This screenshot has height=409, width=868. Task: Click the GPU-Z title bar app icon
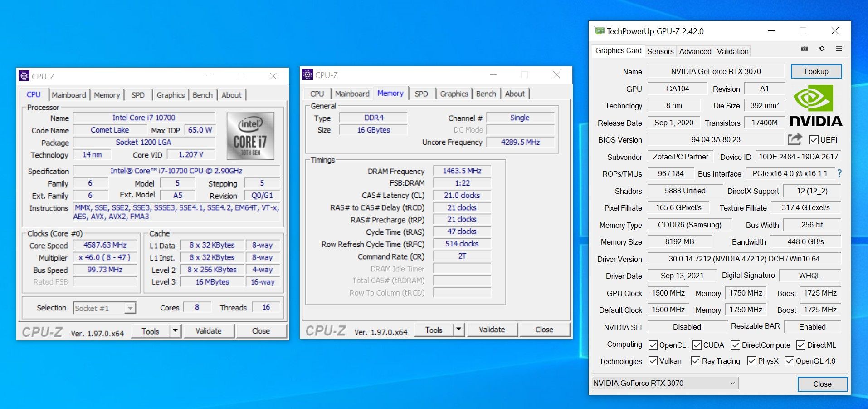pyautogui.click(x=599, y=31)
